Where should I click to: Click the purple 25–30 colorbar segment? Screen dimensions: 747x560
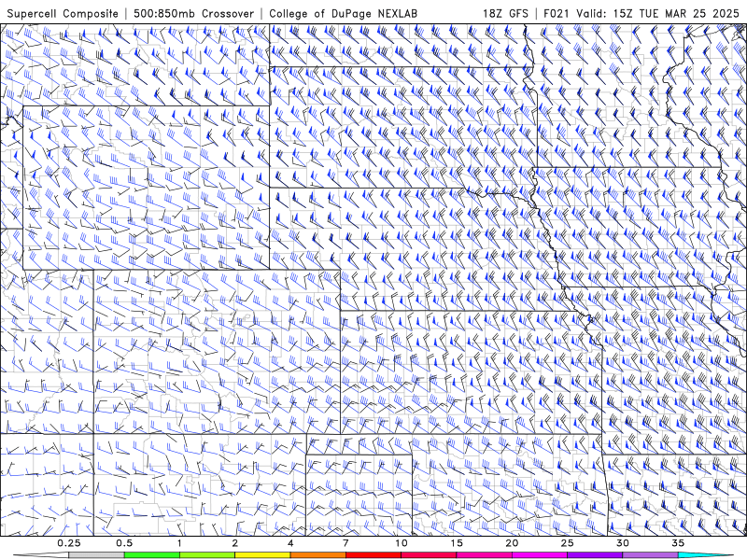point(595,555)
